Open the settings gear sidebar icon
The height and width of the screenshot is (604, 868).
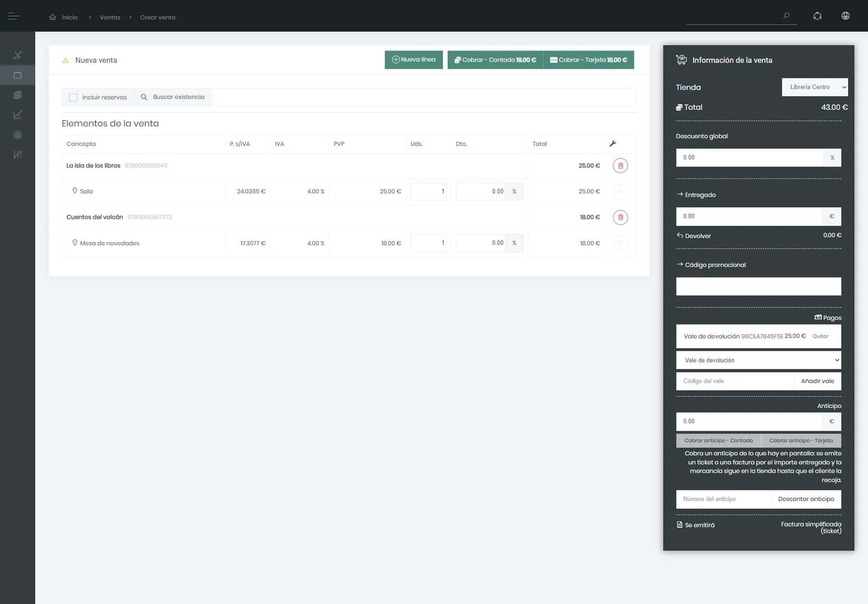coord(18,135)
